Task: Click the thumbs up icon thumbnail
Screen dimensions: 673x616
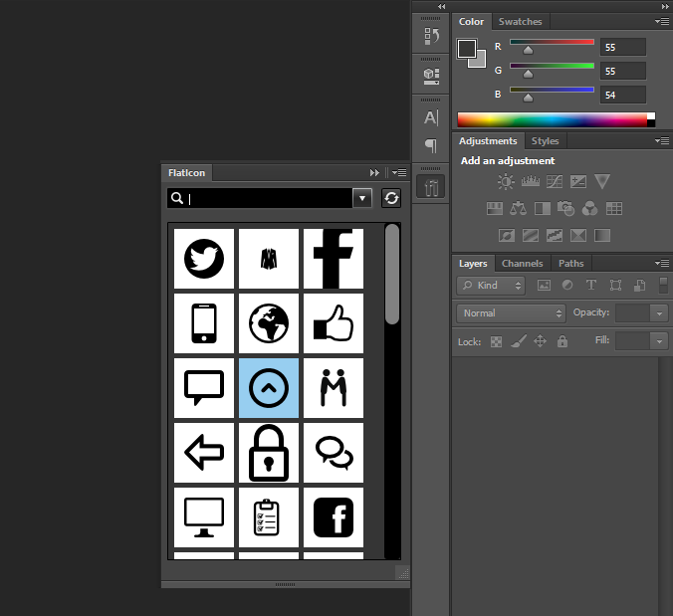Action: coord(333,323)
